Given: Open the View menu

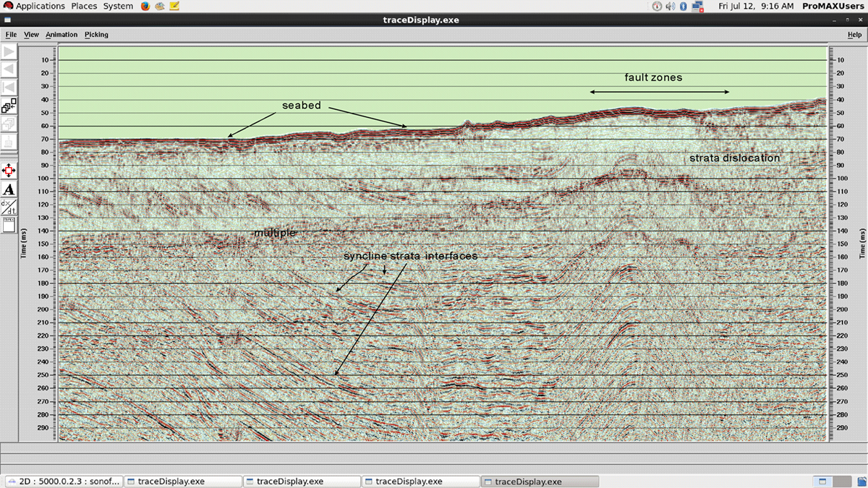Looking at the screenshot, I should coord(31,34).
